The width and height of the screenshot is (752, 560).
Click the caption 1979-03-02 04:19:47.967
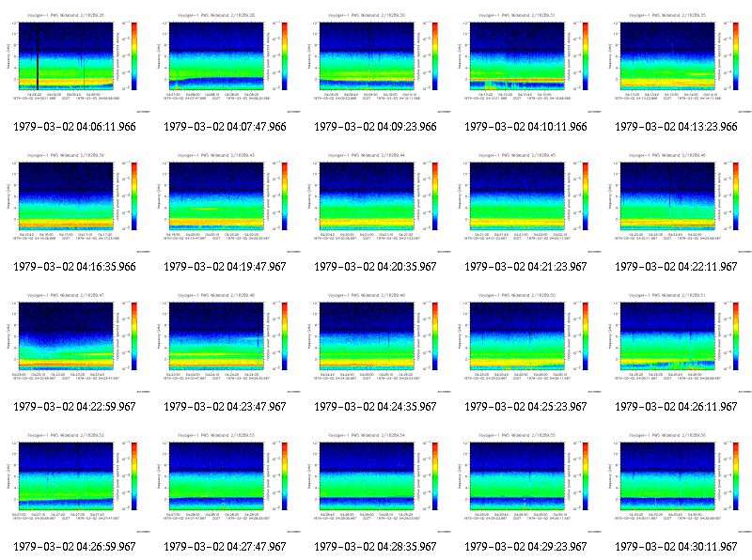click(225, 267)
